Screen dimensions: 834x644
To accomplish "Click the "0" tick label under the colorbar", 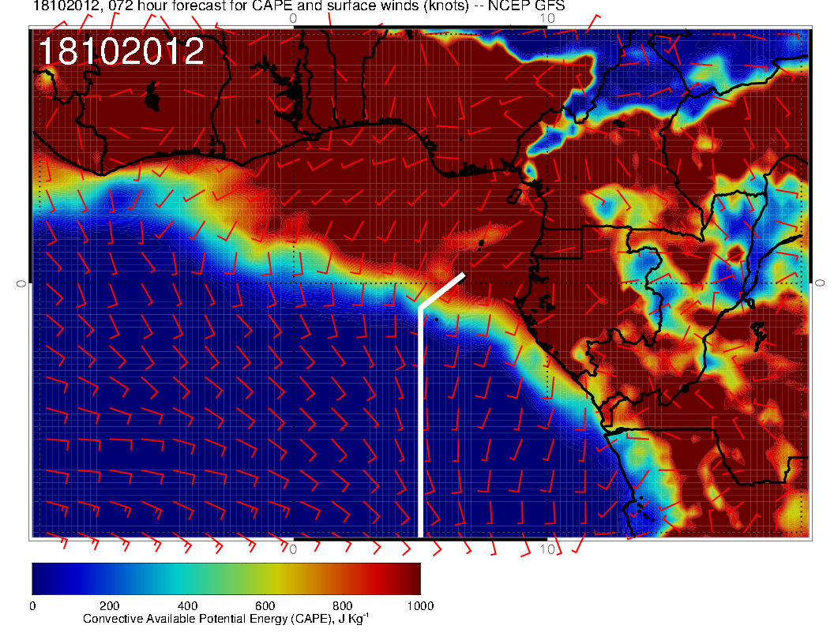I will pyautogui.click(x=32, y=606).
